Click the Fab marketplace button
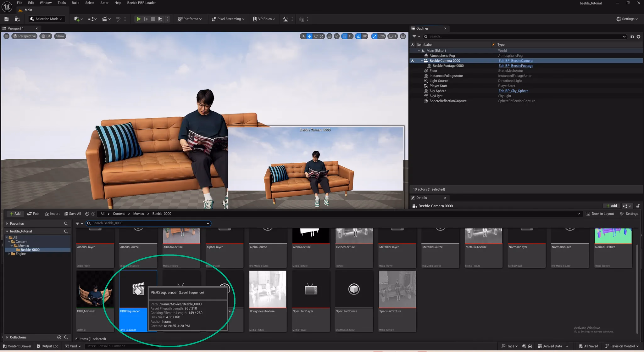Image resolution: width=644 pixels, height=352 pixels. 33,214
